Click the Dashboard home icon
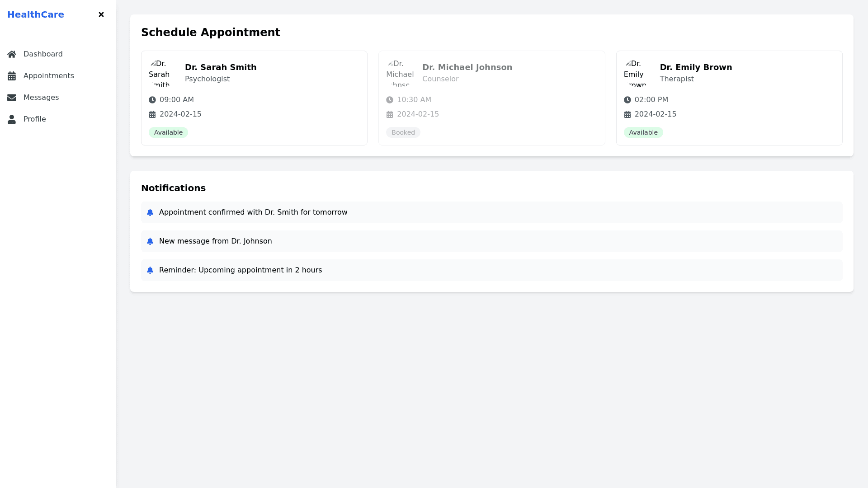The width and height of the screenshot is (868, 488). [x=12, y=54]
